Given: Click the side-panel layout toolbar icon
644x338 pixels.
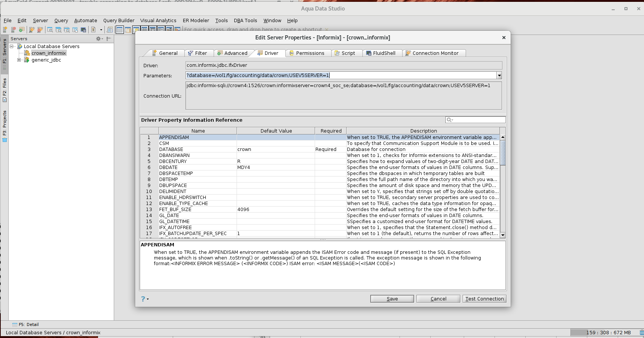Looking at the screenshot, I should coord(128,30).
